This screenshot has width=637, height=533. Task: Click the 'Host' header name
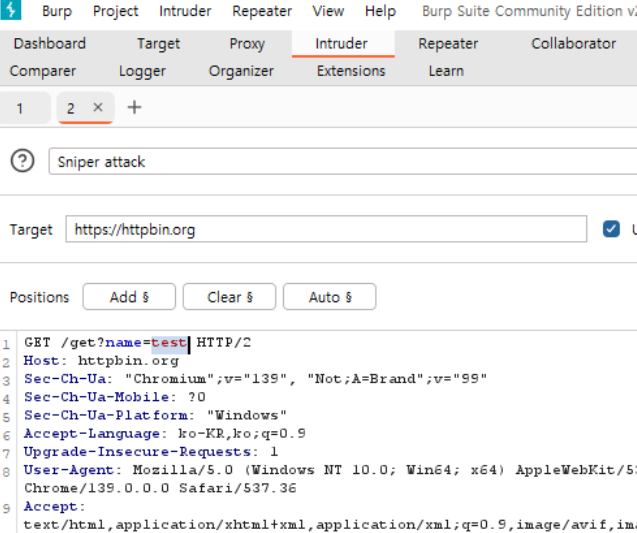coord(41,361)
